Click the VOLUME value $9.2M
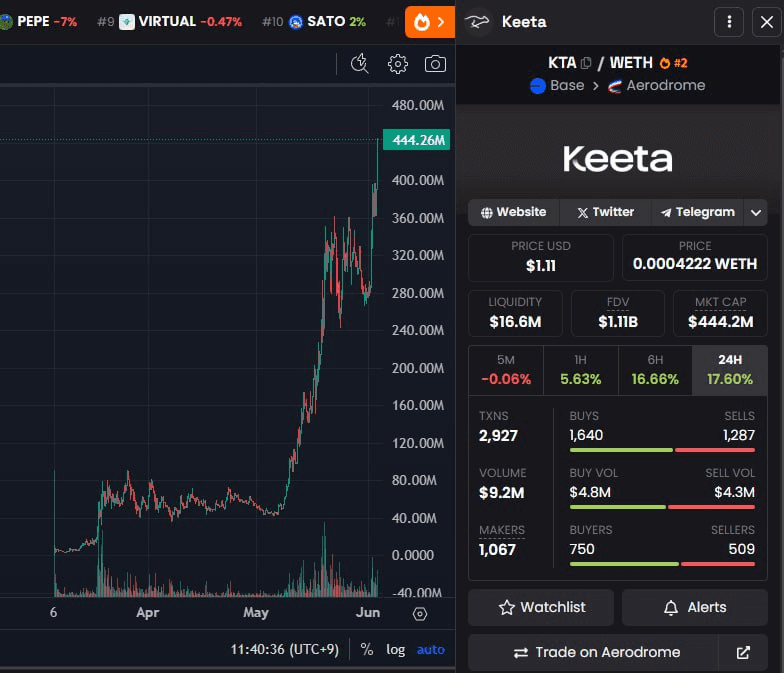This screenshot has height=673, width=784. click(x=502, y=493)
